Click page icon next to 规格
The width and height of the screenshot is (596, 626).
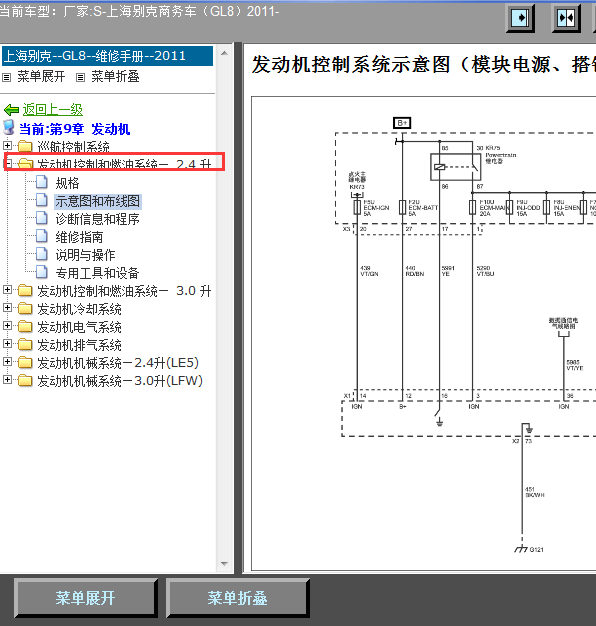(x=42, y=182)
